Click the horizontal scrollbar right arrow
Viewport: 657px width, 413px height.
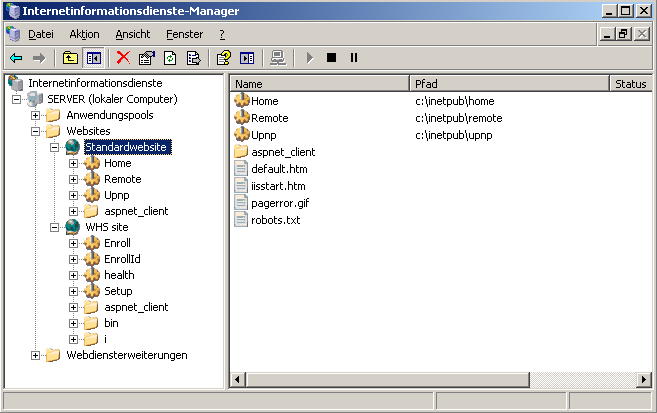[640, 380]
